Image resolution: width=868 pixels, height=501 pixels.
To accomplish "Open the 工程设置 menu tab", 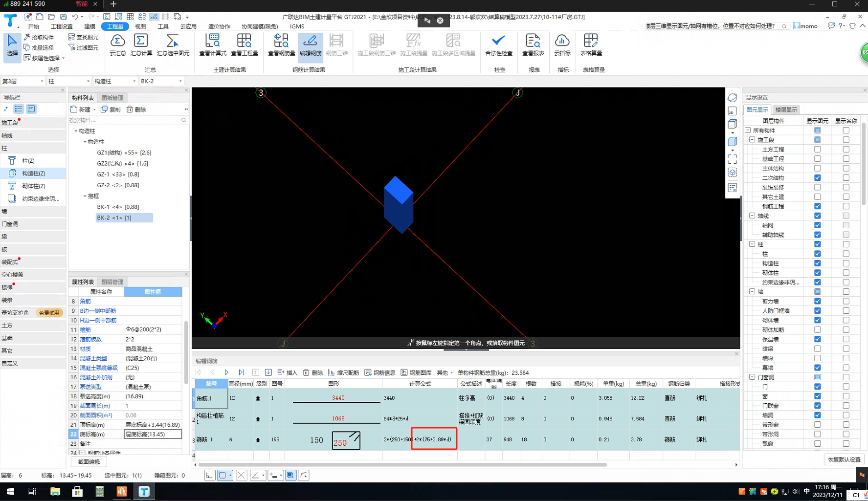I will pyautogui.click(x=62, y=26).
